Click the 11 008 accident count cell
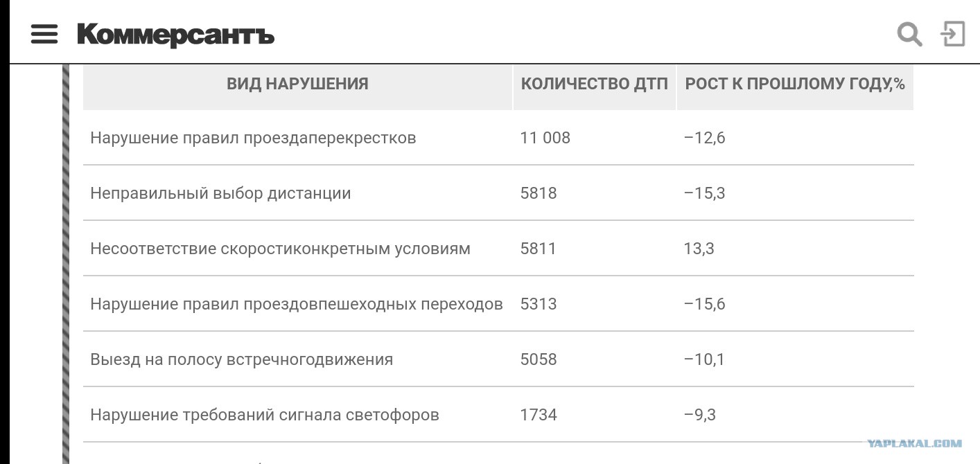The image size is (980, 464). click(x=545, y=138)
